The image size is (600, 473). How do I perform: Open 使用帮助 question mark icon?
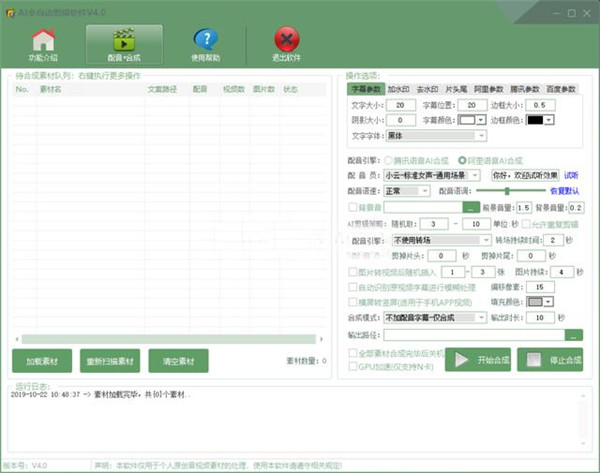point(205,45)
